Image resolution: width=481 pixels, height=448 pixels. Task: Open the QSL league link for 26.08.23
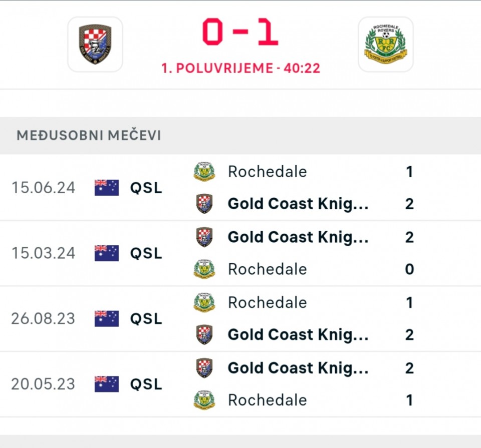pyautogui.click(x=146, y=319)
